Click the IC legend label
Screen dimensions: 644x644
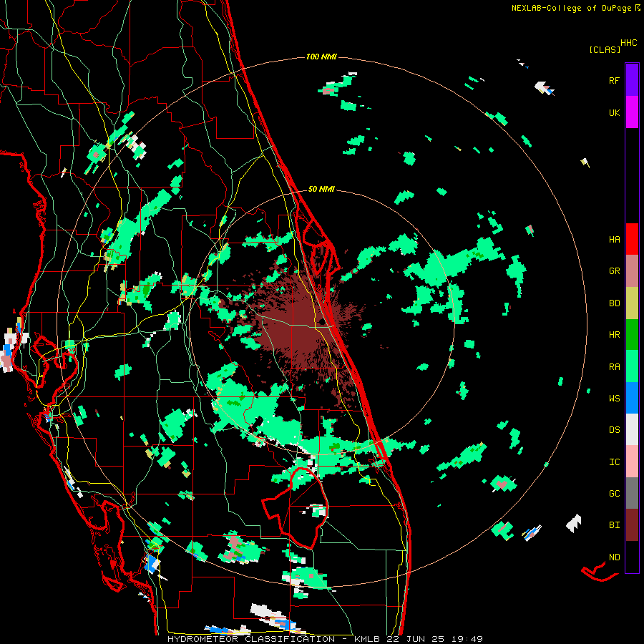pos(614,462)
